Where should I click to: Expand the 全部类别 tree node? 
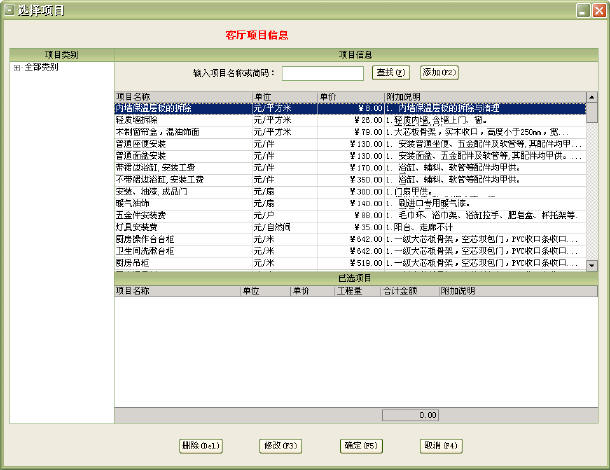point(16,68)
